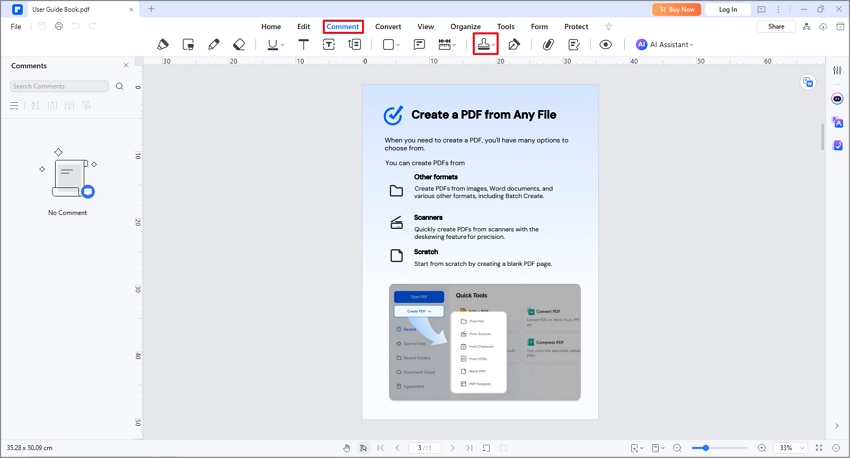Click the page number field
Image resolution: width=850 pixels, height=458 pixels.
click(424, 448)
